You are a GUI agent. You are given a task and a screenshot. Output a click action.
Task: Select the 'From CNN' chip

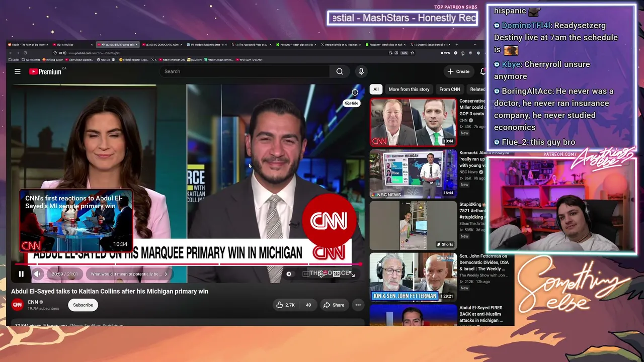450,89
